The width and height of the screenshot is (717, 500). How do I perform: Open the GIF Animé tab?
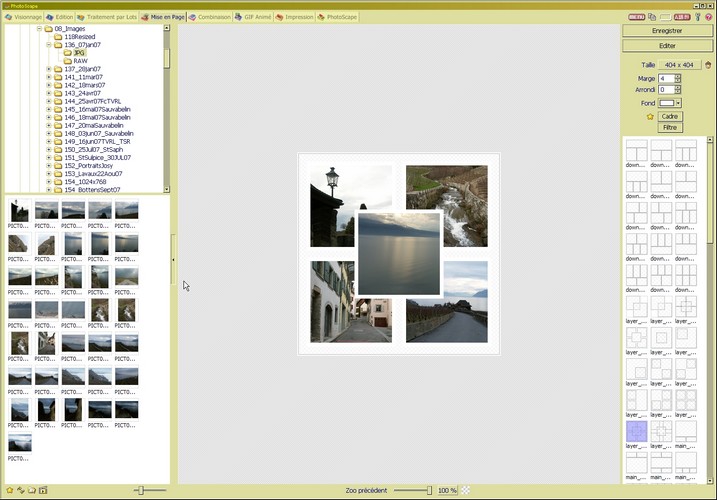256,17
